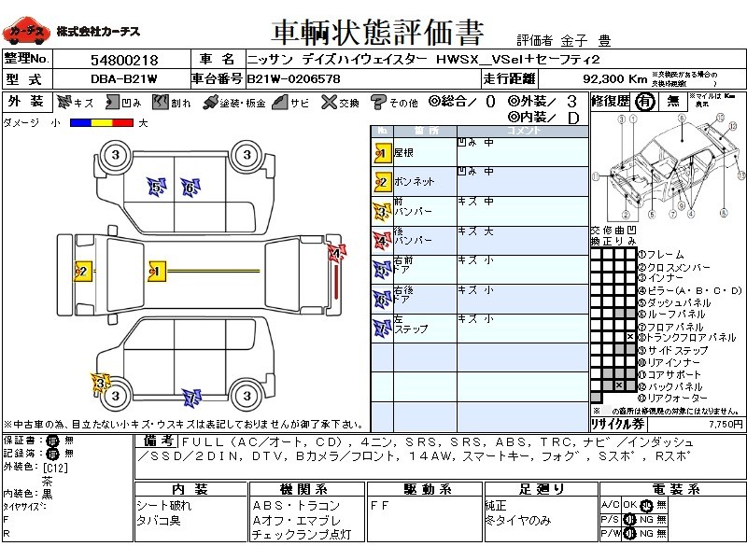Click blue scratch marker 6 on car diagram
Image resolution: width=747 pixels, height=560 pixels.
pyautogui.click(x=190, y=188)
